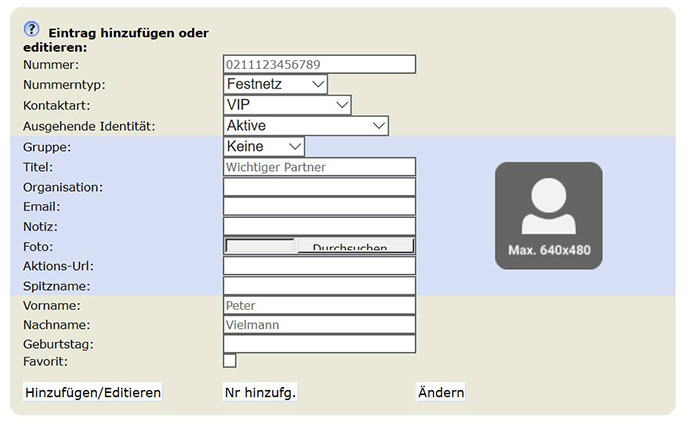This screenshot has height=428, width=700.
Task: Click the contact photo placeholder avatar
Action: (x=548, y=215)
